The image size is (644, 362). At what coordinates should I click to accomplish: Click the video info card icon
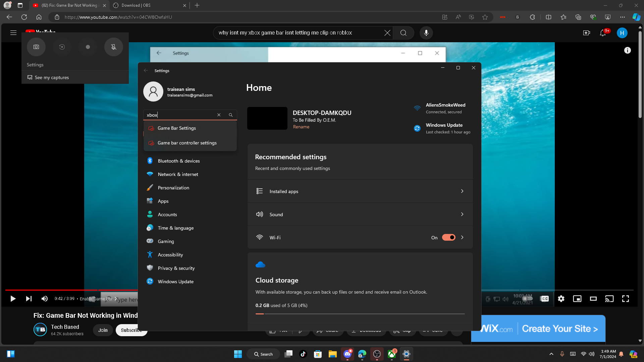tap(628, 50)
